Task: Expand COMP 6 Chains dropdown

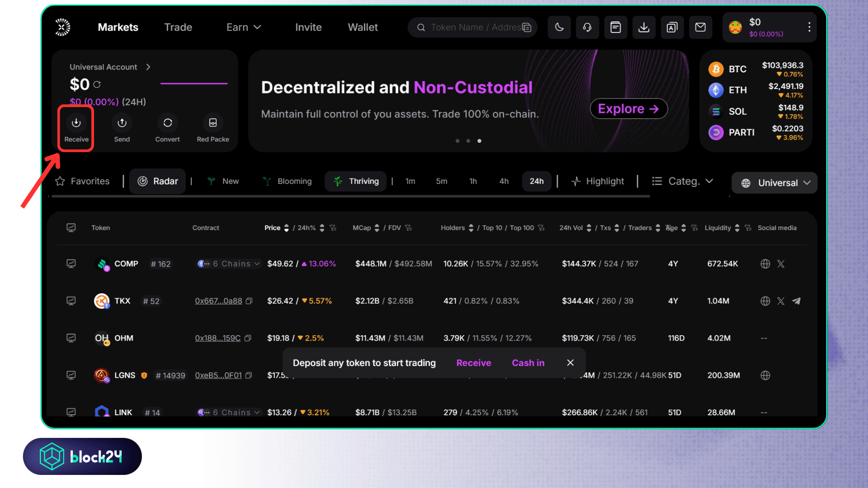Action: (x=229, y=264)
